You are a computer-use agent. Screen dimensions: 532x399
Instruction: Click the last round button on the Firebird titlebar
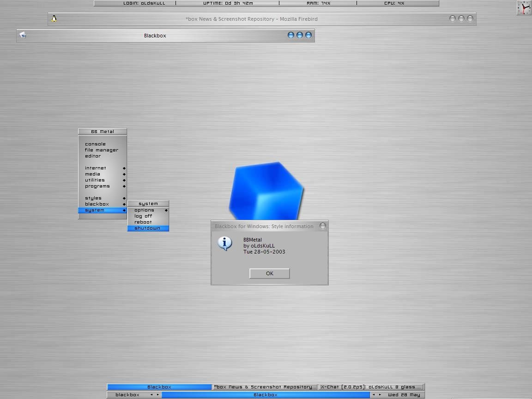pyautogui.click(x=470, y=18)
